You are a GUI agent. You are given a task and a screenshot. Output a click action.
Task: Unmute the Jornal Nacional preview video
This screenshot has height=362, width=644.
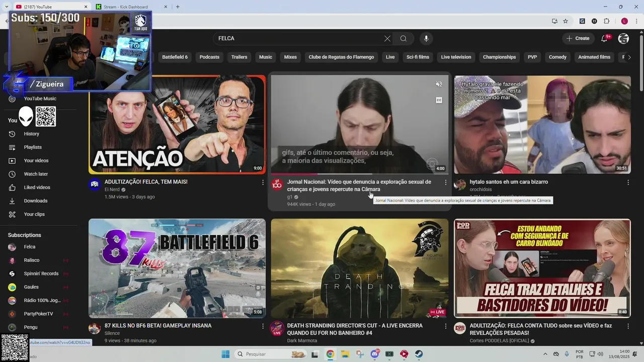(x=439, y=84)
